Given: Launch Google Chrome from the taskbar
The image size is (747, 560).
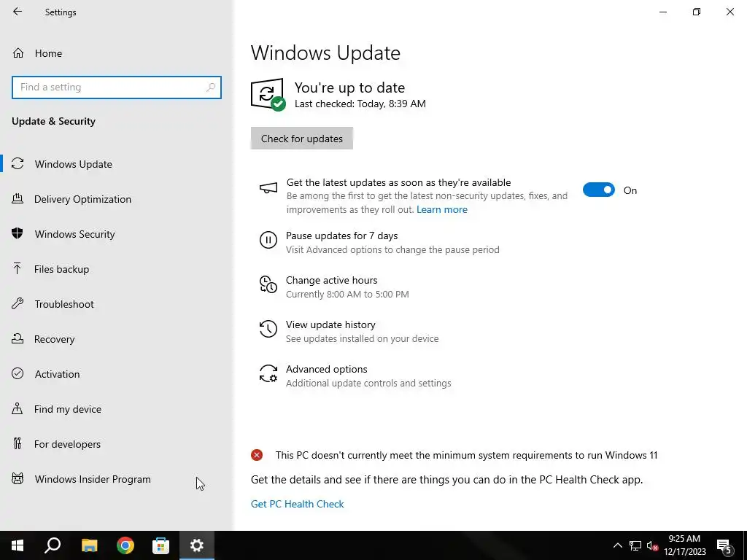Looking at the screenshot, I should pyautogui.click(x=125, y=545).
